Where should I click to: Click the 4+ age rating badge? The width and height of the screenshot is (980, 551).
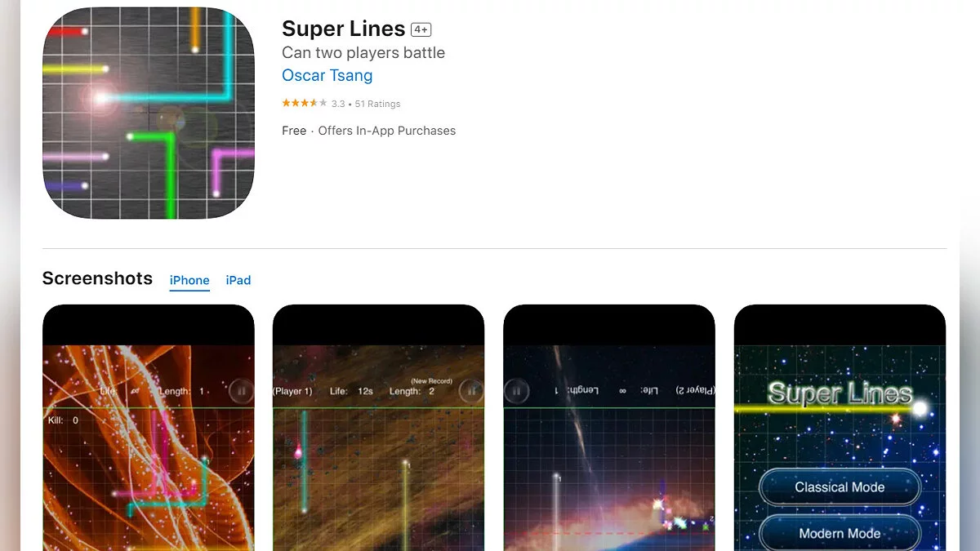pyautogui.click(x=421, y=29)
